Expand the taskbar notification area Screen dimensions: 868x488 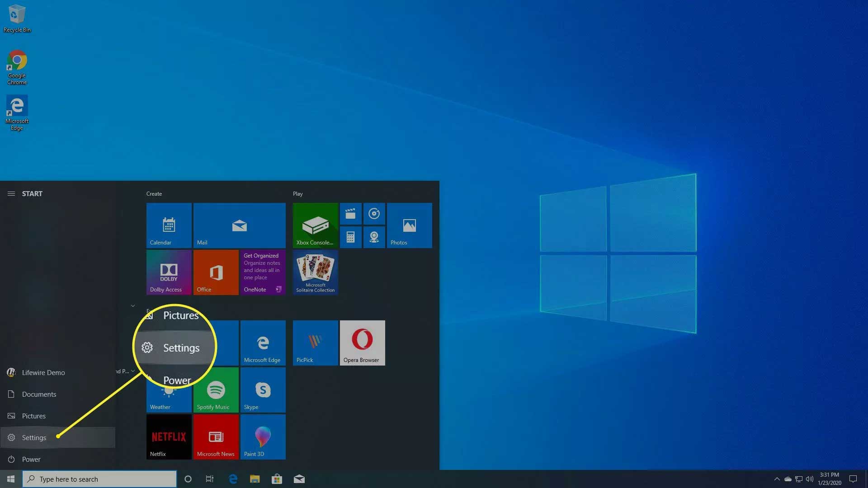(x=776, y=479)
